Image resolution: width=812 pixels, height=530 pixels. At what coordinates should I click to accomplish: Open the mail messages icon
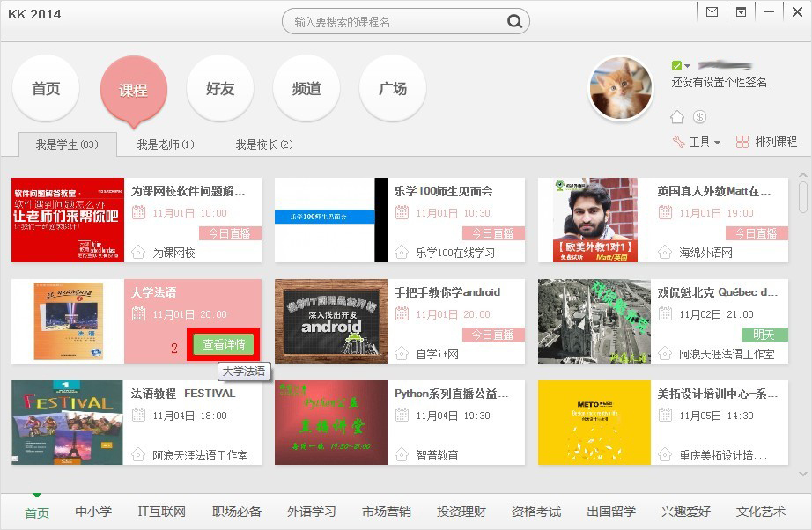pyautogui.click(x=712, y=12)
